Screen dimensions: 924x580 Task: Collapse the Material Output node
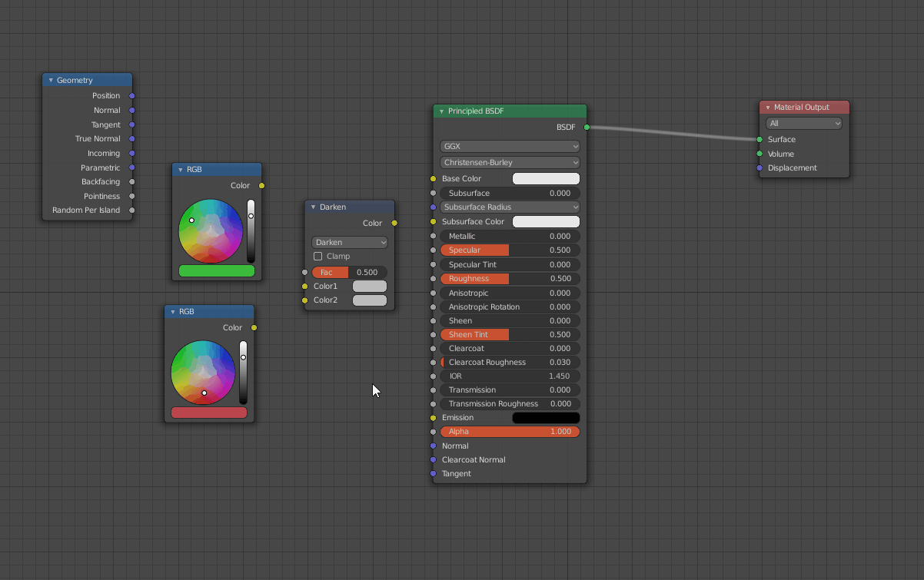point(768,108)
